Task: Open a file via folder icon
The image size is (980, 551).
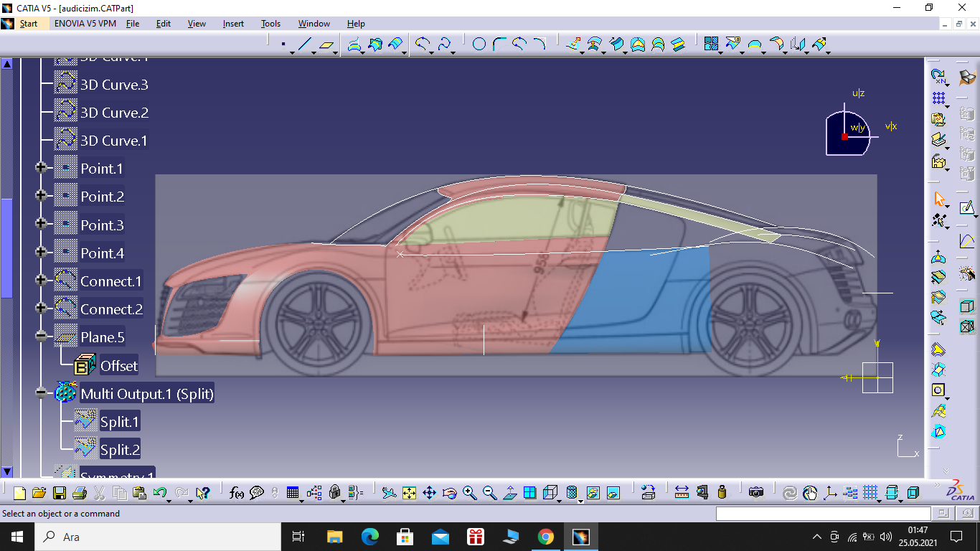Action: 39,493
